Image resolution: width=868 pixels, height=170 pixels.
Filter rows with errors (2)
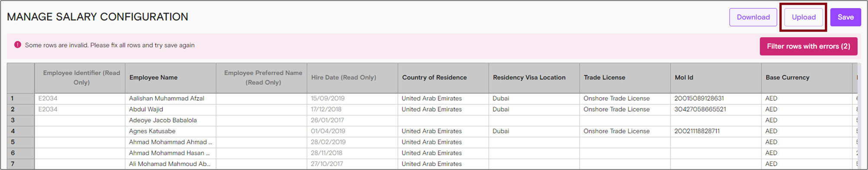[808, 46]
